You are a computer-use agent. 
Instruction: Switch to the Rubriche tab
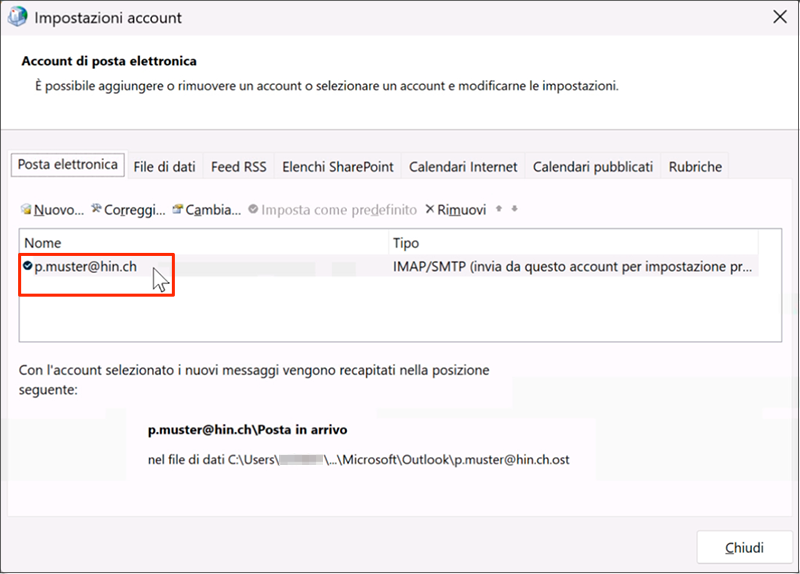(x=695, y=167)
